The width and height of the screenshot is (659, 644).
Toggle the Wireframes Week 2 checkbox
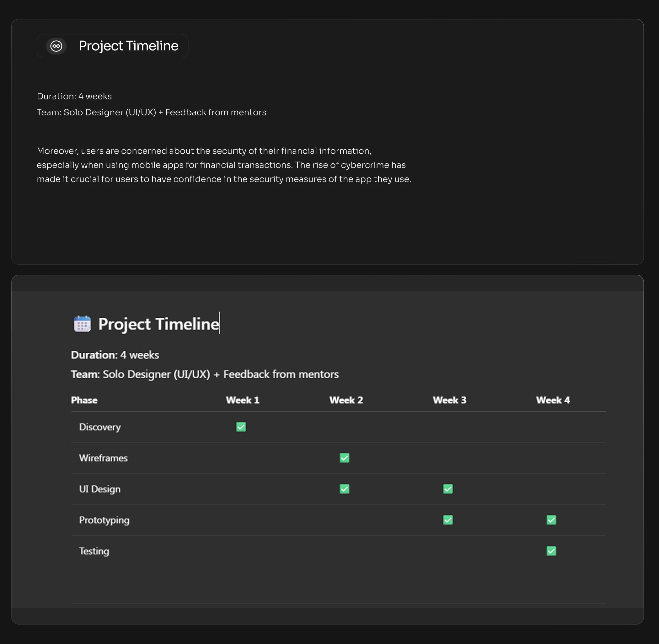click(x=344, y=458)
